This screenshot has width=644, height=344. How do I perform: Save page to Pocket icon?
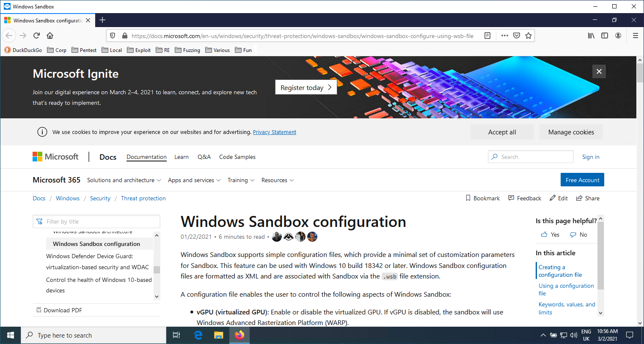tap(517, 36)
